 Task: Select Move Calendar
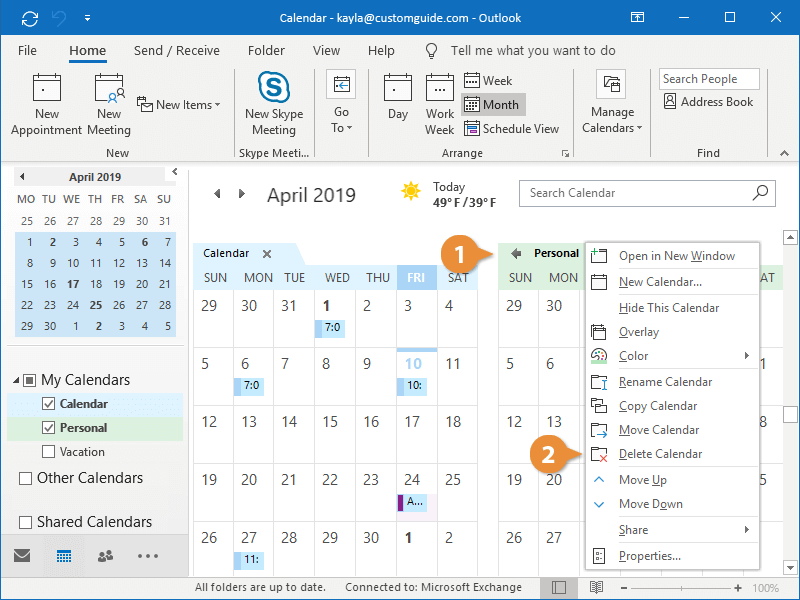click(x=672, y=430)
